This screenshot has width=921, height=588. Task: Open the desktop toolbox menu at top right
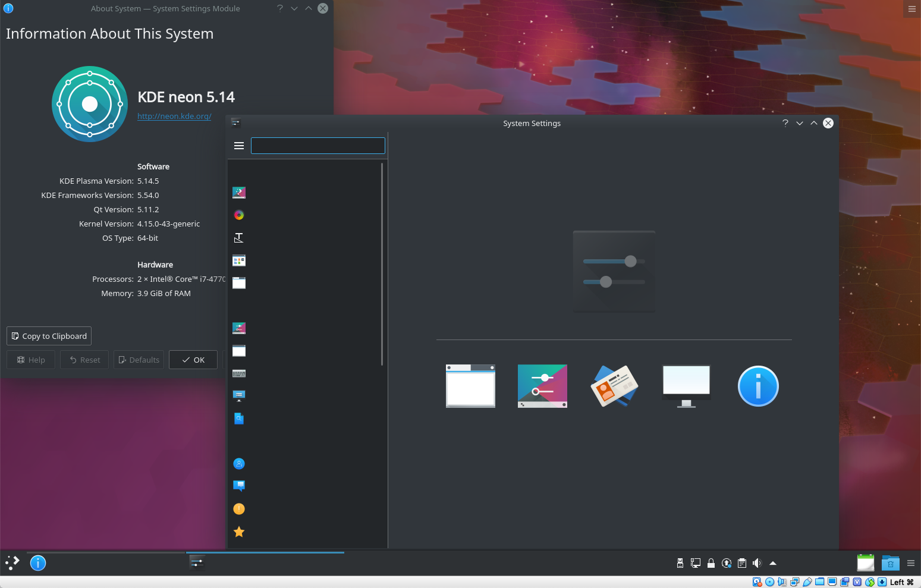(911, 9)
